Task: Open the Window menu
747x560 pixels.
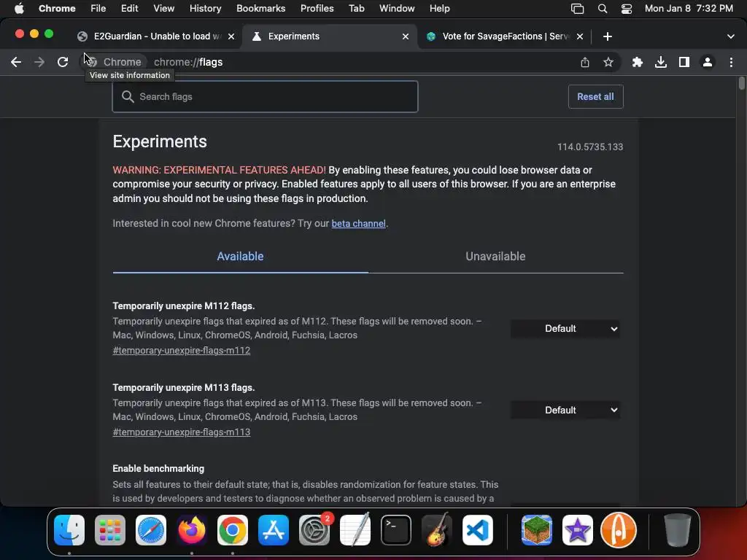Action: pyautogui.click(x=397, y=9)
